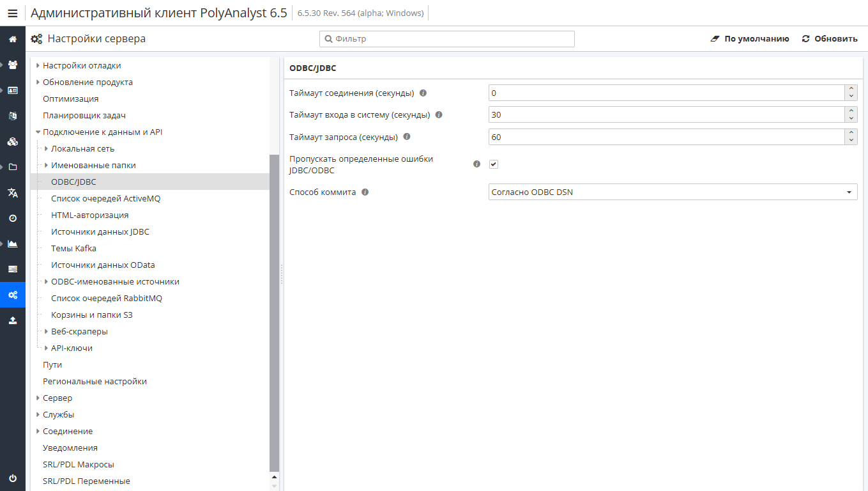Image resolution: width=868 pixels, height=491 pixels.
Task: Show info for Способ коммита
Action: coord(365,192)
